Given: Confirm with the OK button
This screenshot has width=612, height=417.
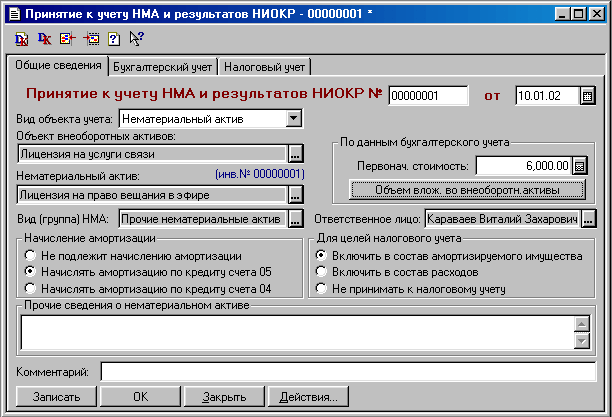Looking at the screenshot, I should 141,397.
